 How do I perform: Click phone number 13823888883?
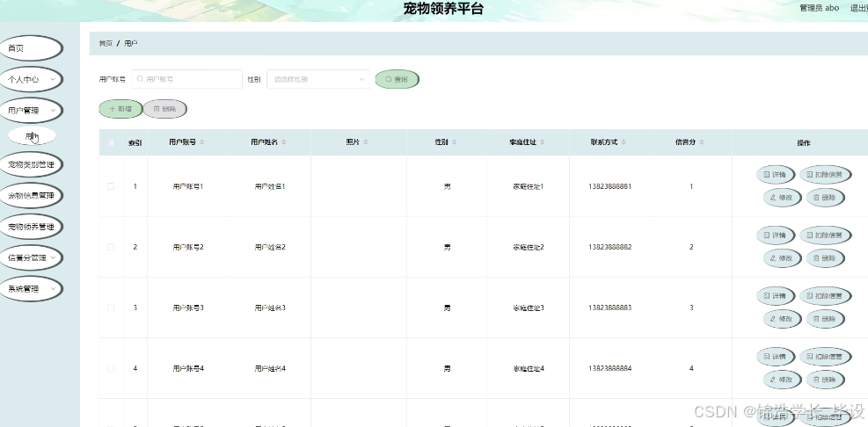click(x=610, y=308)
